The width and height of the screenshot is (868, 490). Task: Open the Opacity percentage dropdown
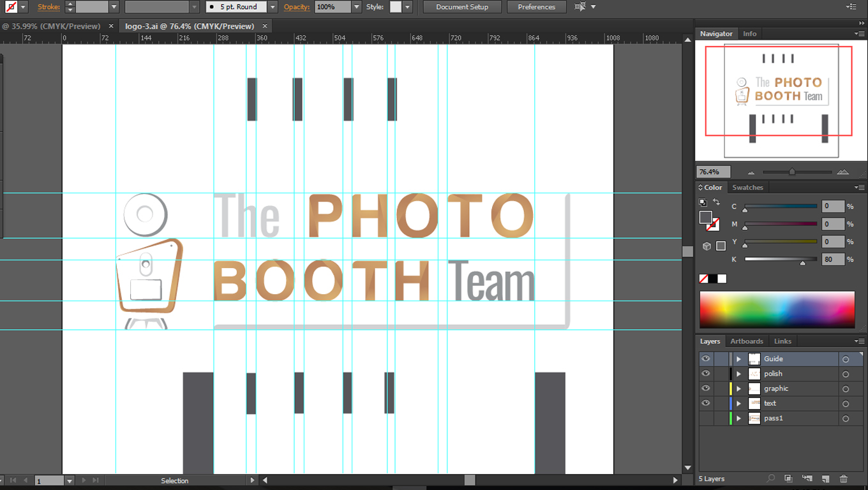[x=355, y=6]
